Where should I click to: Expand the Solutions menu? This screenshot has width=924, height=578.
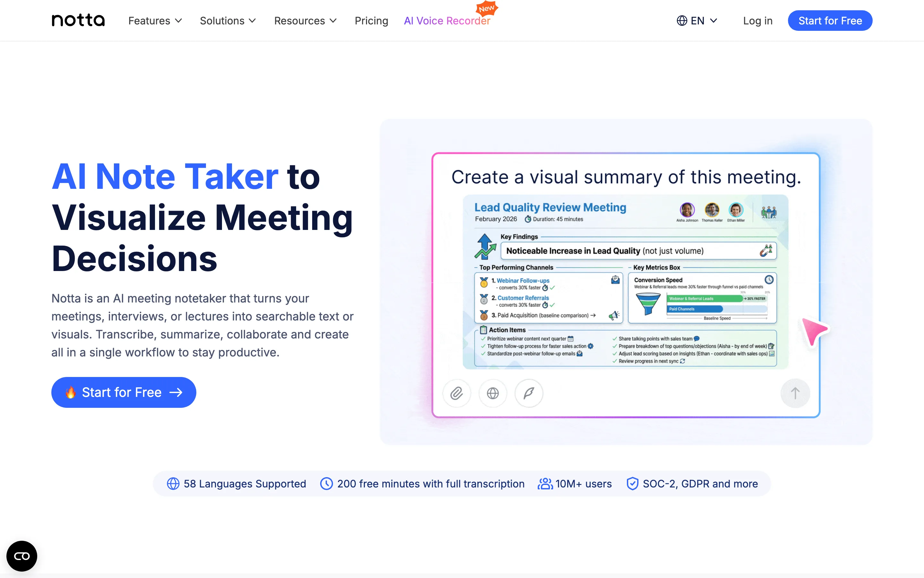pyautogui.click(x=228, y=21)
